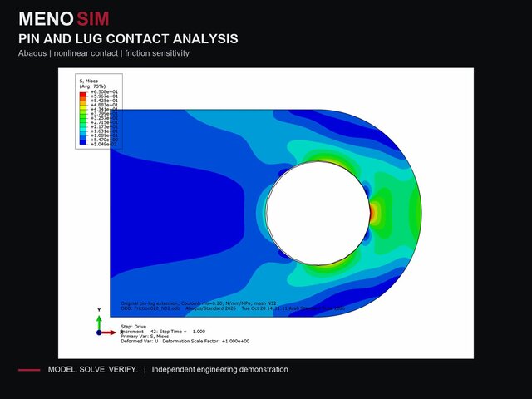Click the green Y axis arrow of the triad
The width and height of the screenshot is (532, 399).
pos(99,323)
